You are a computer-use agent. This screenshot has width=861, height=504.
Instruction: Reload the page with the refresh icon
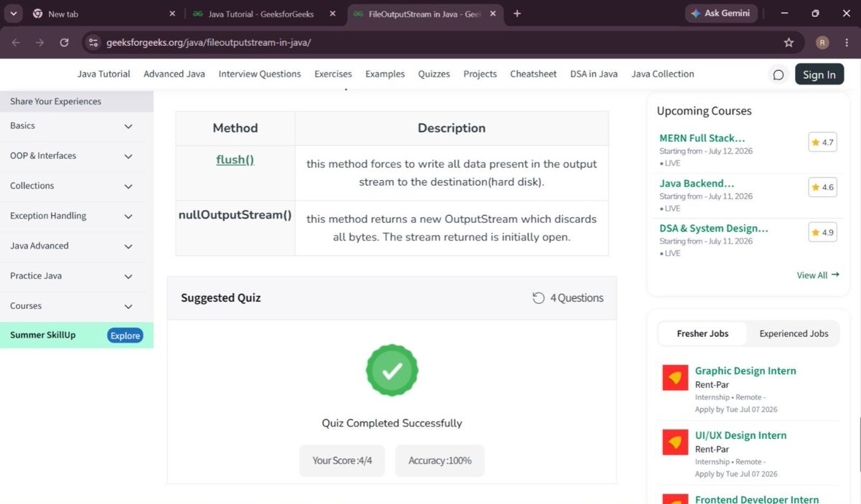(x=64, y=42)
